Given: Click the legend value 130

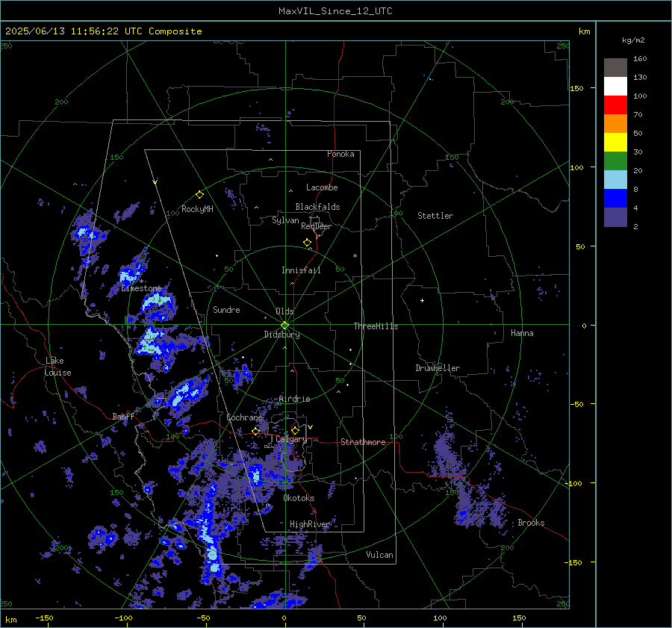Looking at the screenshot, I should click(640, 78).
